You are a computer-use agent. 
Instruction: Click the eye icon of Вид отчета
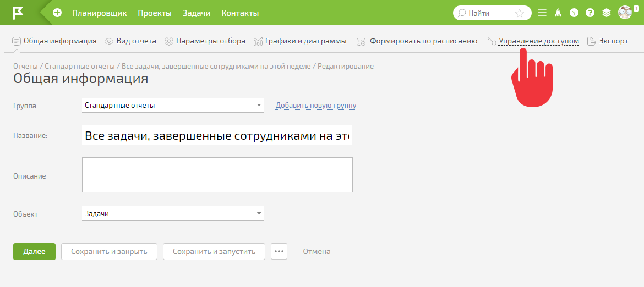109,41
